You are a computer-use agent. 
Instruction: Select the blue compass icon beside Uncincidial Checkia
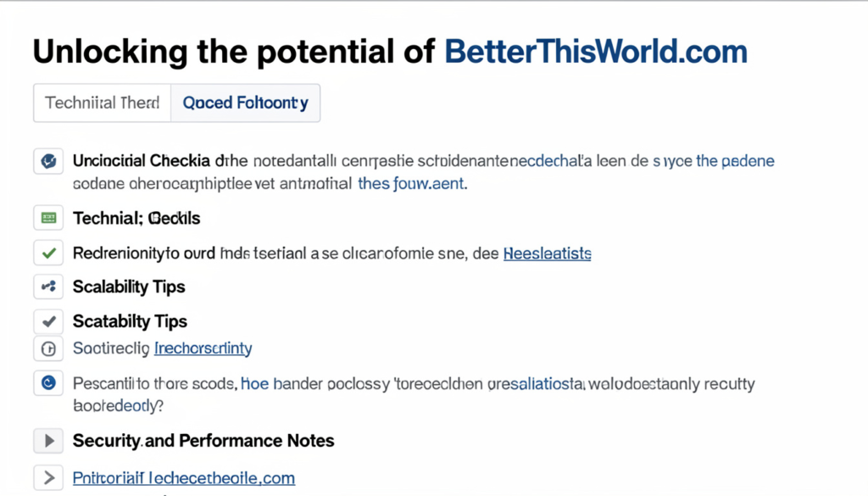coord(48,160)
